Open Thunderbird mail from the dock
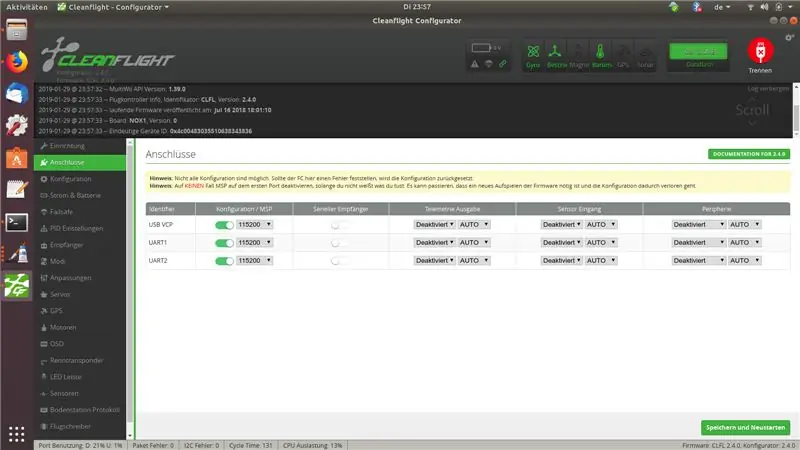800x450 pixels. pos(16,93)
